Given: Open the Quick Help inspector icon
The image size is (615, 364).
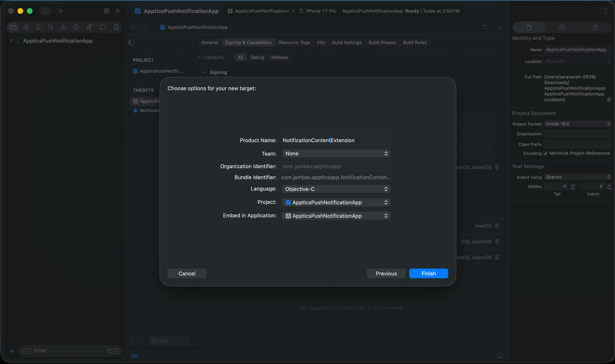Looking at the screenshot, I should (x=595, y=27).
